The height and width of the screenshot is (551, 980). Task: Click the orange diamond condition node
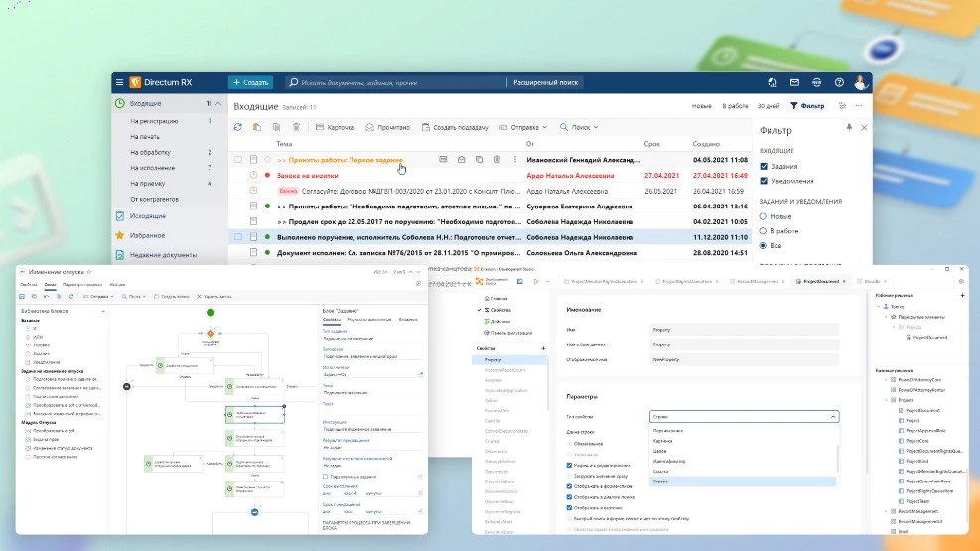click(210, 333)
